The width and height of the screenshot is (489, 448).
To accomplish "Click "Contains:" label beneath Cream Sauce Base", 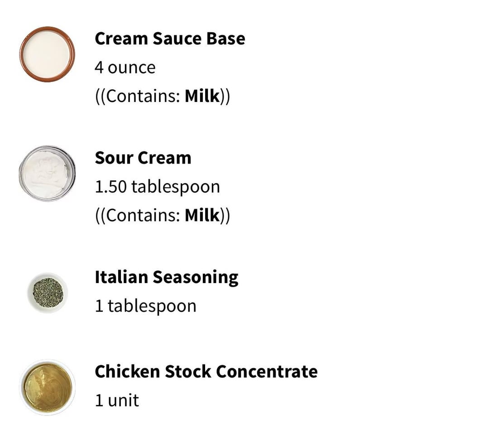I will [x=141, y=96].
